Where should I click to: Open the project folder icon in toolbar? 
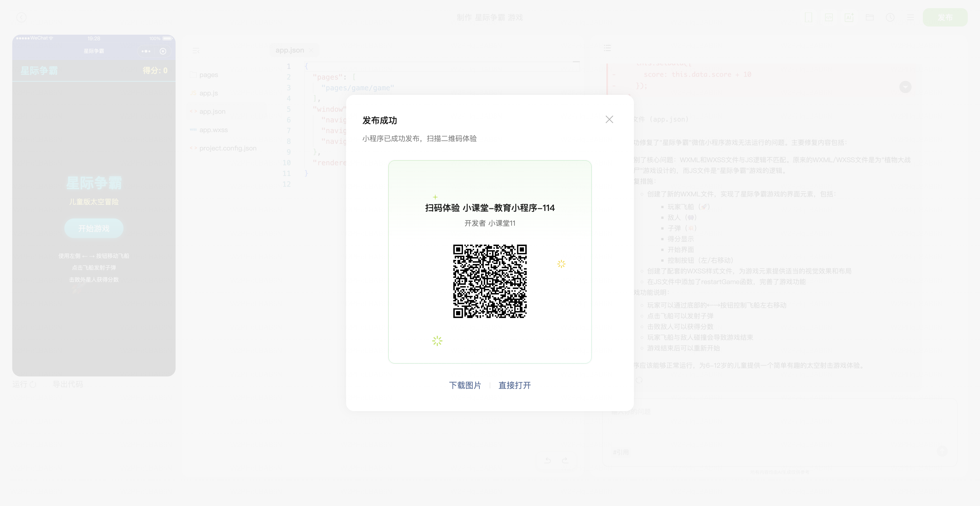[x=870, y=18]
